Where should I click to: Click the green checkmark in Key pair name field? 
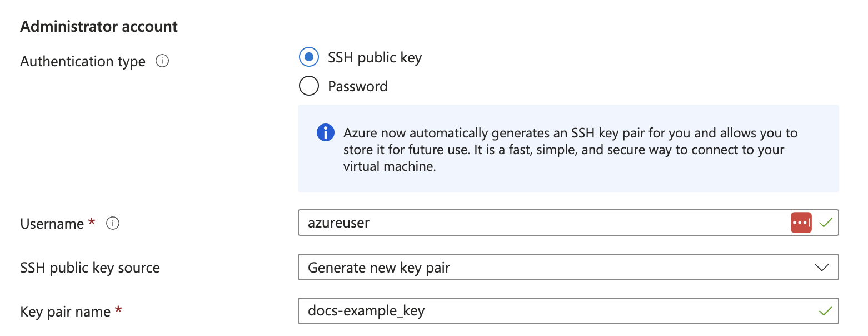[x=826, y=311]
